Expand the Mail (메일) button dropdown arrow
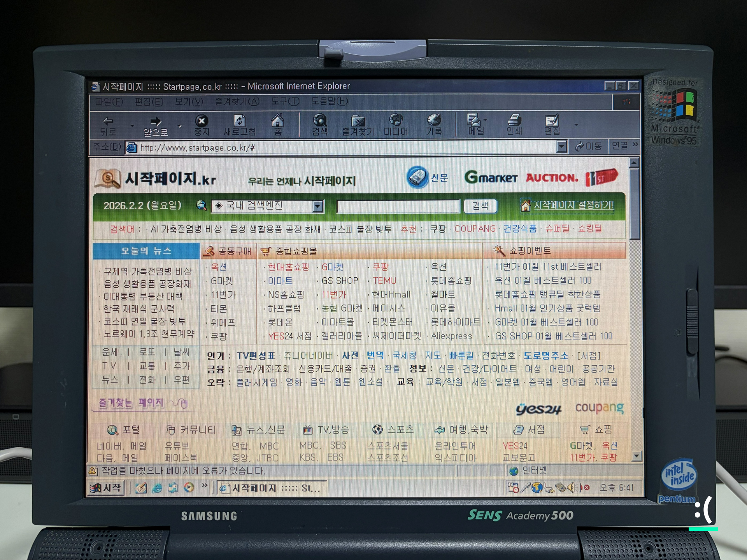Screen dimensions: 747x560 (x=486, y=121)
